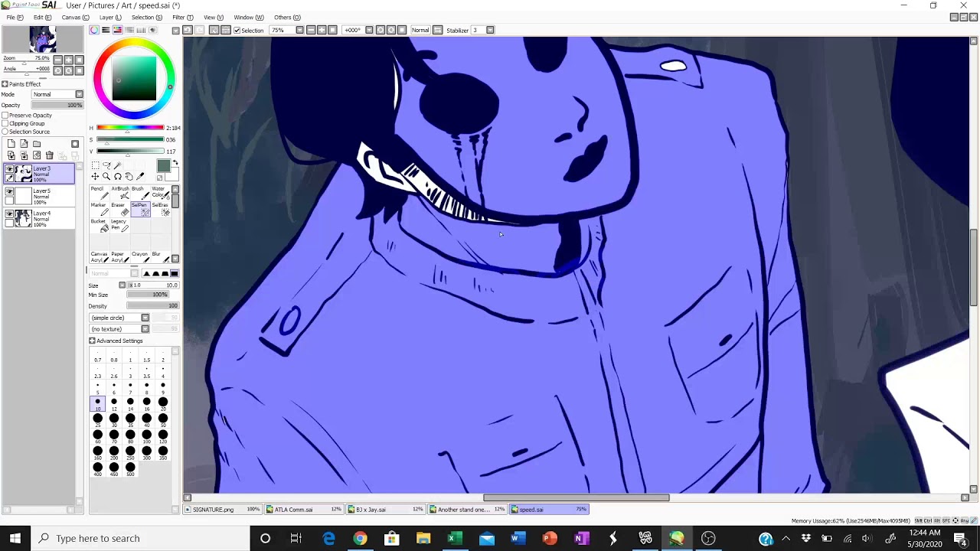Choose the Bucket fill tool
The width and height of the screenshot is (980, 551).
(100, 226)
